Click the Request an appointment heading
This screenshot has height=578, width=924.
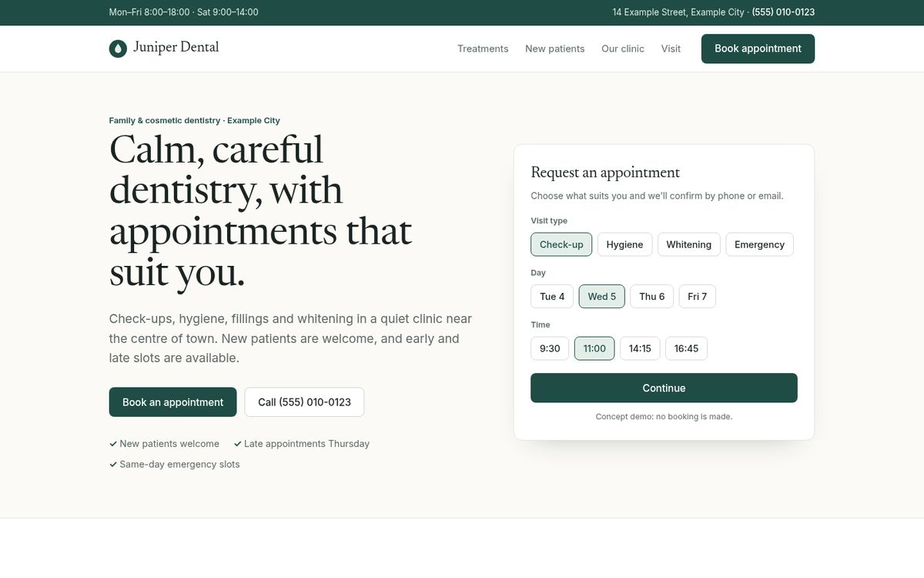pos(605,173)
